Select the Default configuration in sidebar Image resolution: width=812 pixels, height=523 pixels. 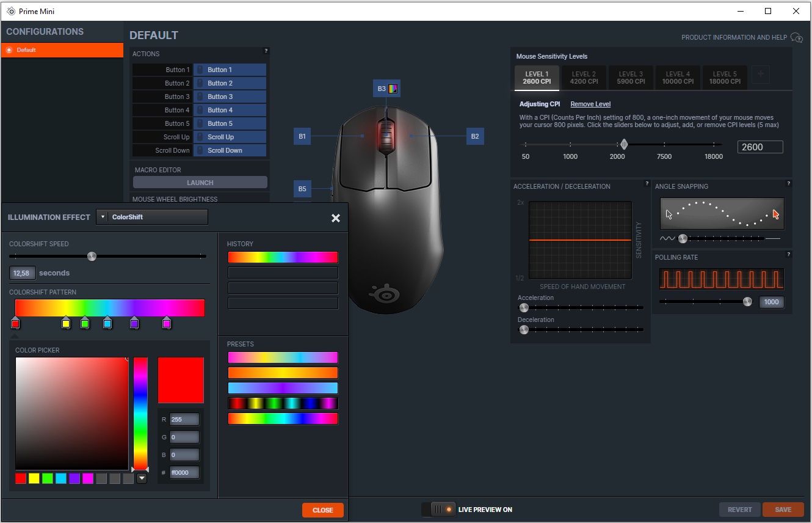click(62, 50)
